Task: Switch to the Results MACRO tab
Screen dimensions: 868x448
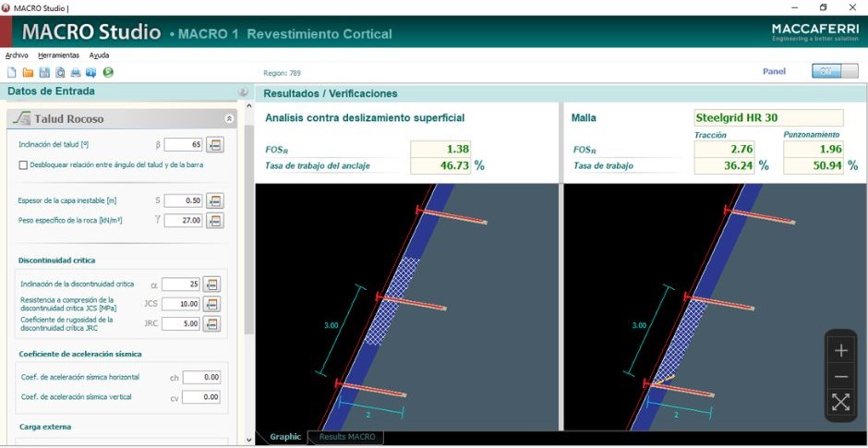Action: (346, 437)
